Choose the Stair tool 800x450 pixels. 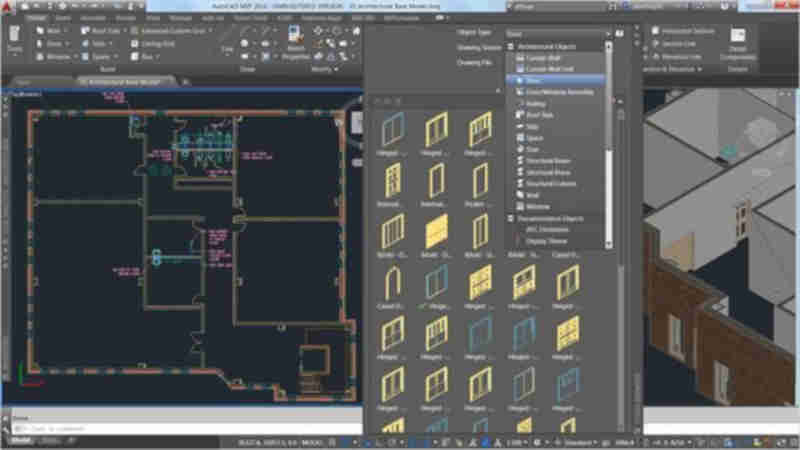point(94,44)
